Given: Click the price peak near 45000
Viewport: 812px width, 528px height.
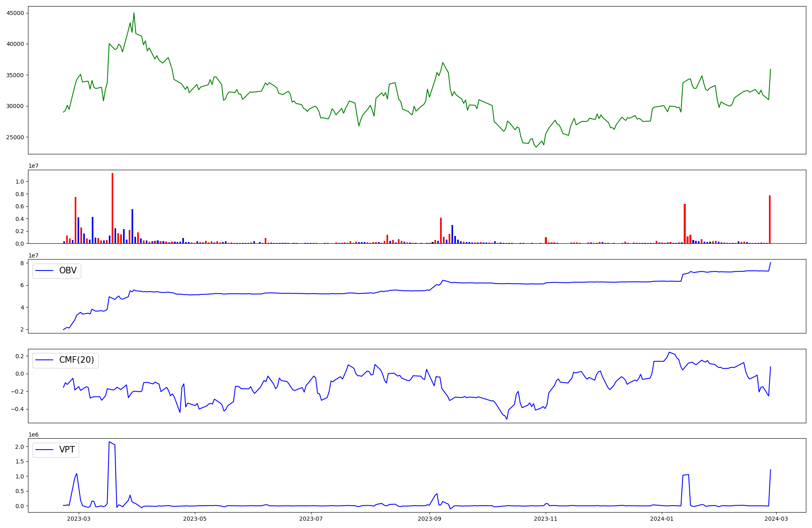Looking at the screenshot, I should (x=134, y=13).
